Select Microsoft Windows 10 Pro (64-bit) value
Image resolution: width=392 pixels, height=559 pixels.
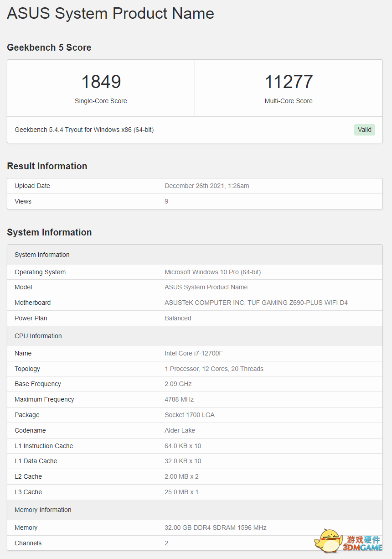213,272
